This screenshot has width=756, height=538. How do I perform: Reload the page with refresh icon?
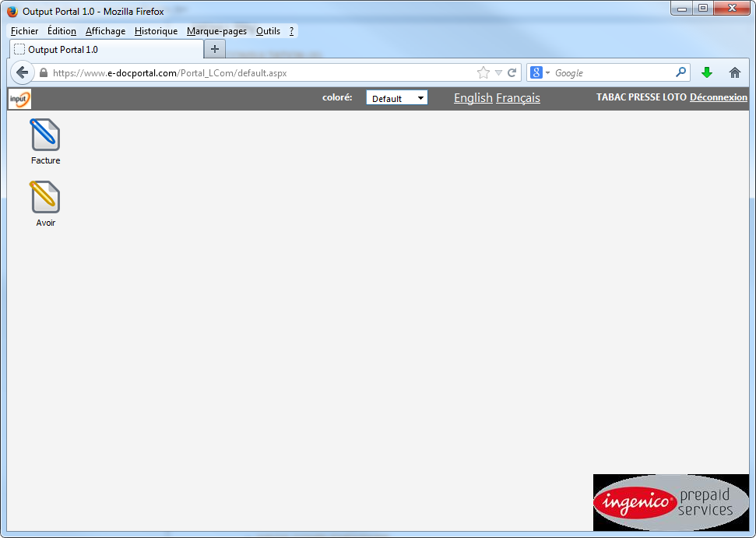click(x=512, y=72)
